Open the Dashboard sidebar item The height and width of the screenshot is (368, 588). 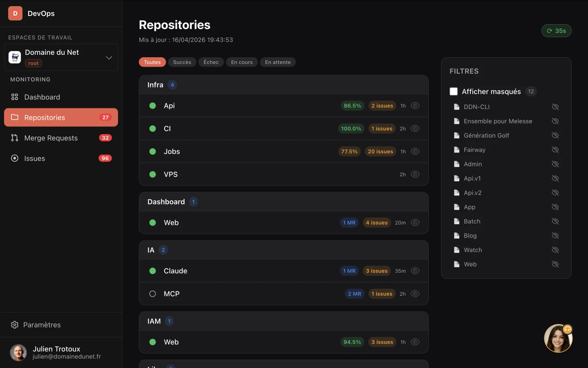[42, 97]
